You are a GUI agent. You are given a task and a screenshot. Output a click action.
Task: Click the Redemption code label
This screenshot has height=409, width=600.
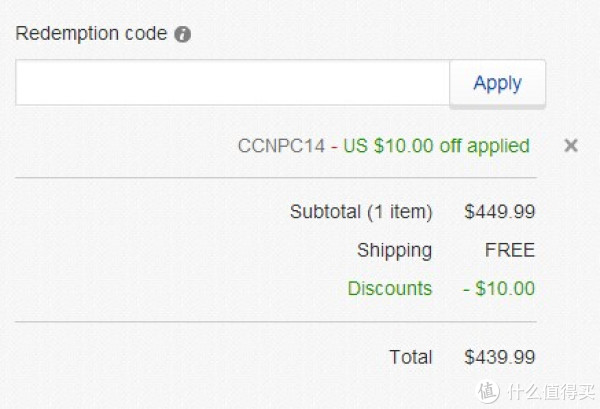[x=91, y=33]
